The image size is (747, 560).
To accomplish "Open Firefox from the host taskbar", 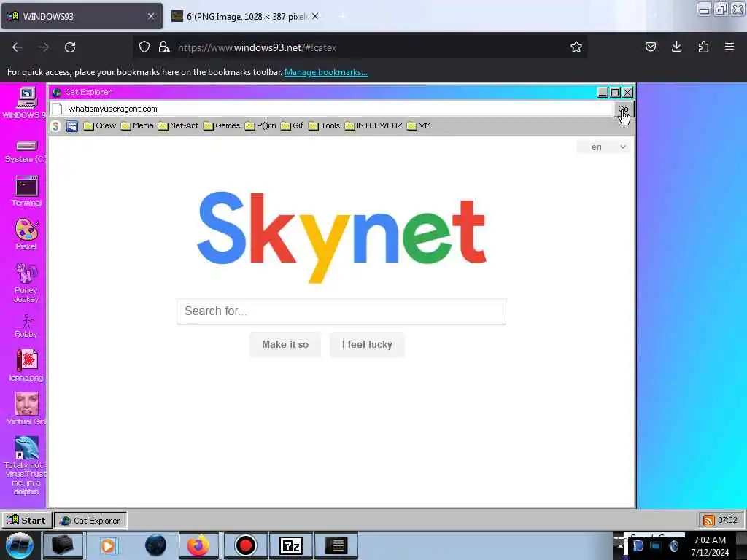I will coord(198,545).
